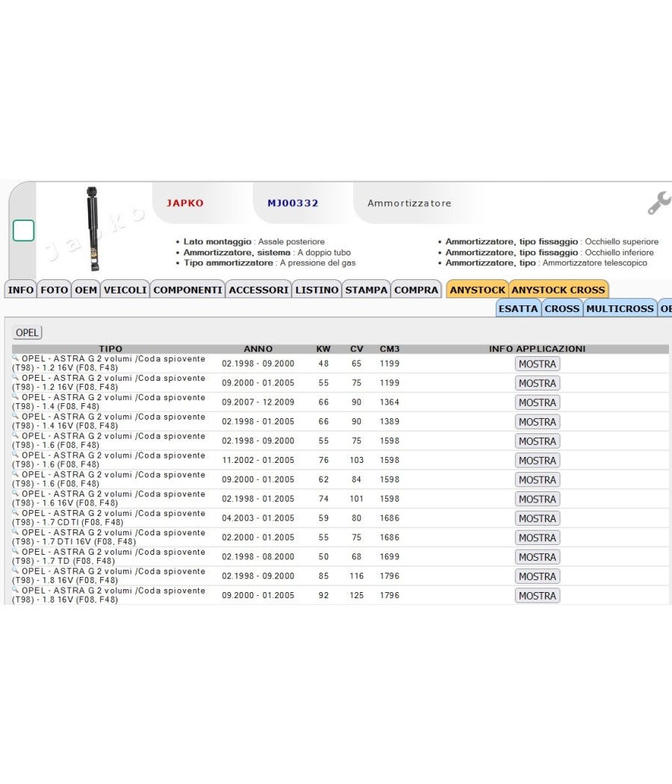The height and width of the screenshot is (784, 672).
Task: Click MOSTRA for Astra 1.8 16V 116 CV
Action: [x=538, y=576]
